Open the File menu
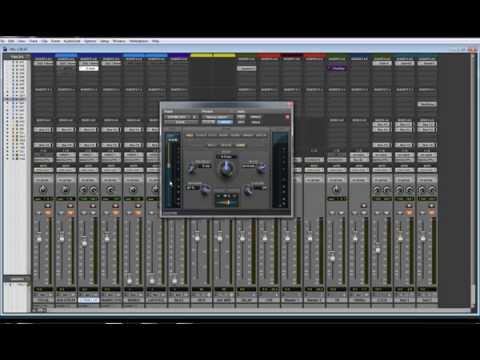The width and height of the screenshot is (480, 360). coord(3,41)
